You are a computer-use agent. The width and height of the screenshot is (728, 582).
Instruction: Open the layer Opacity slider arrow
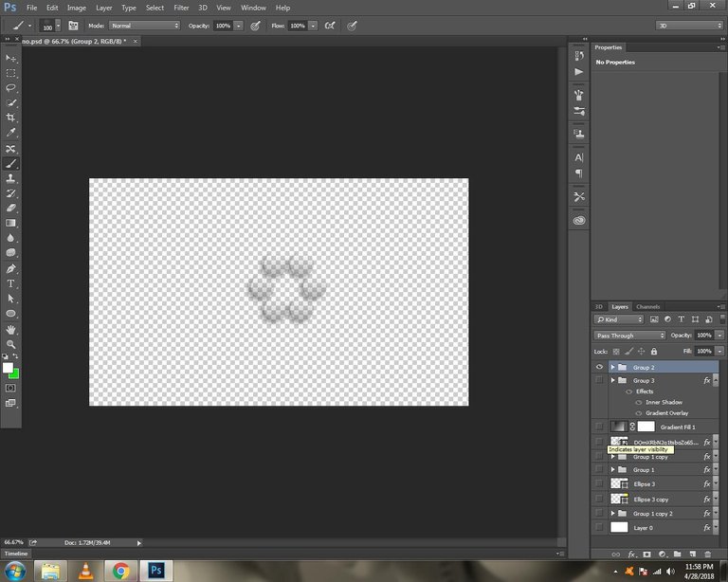coord(719,336)
